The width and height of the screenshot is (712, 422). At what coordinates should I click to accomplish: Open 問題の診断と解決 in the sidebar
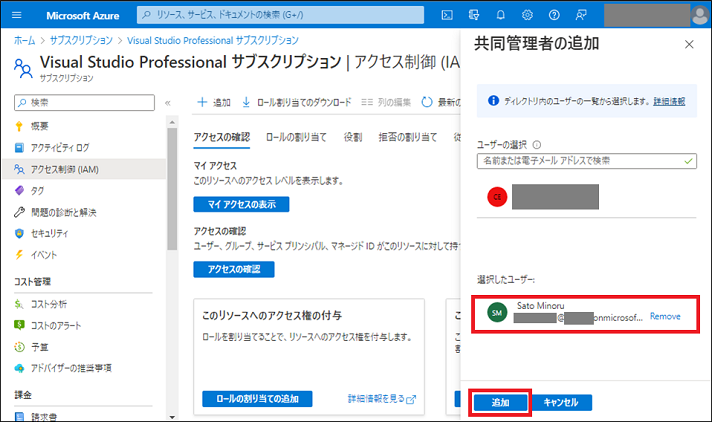[x=64, y=212]
